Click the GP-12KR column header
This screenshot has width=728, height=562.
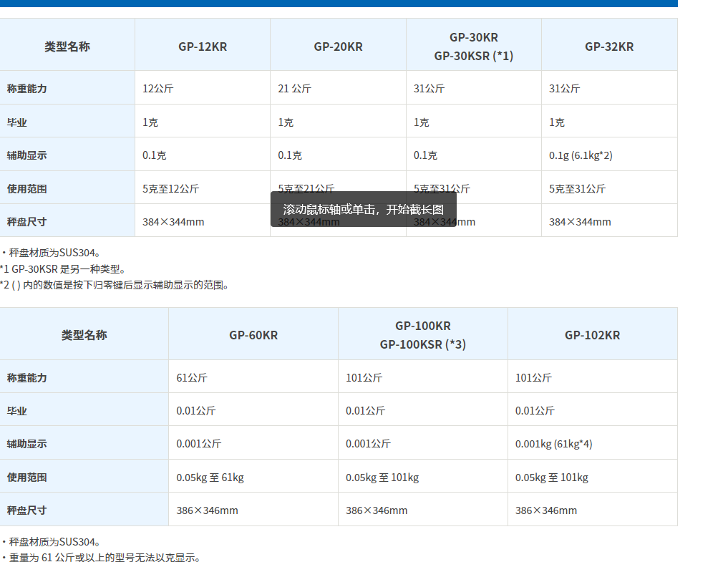click(203, 47)
